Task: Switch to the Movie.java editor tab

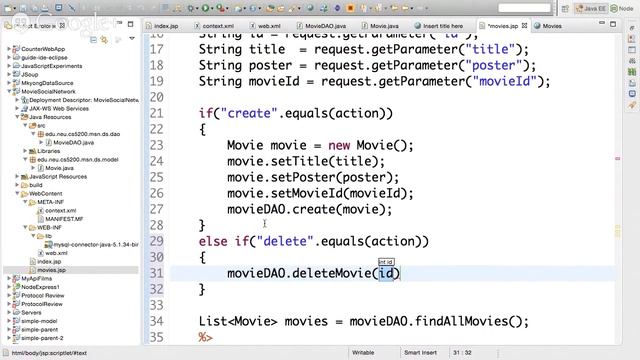Action: 380,26
